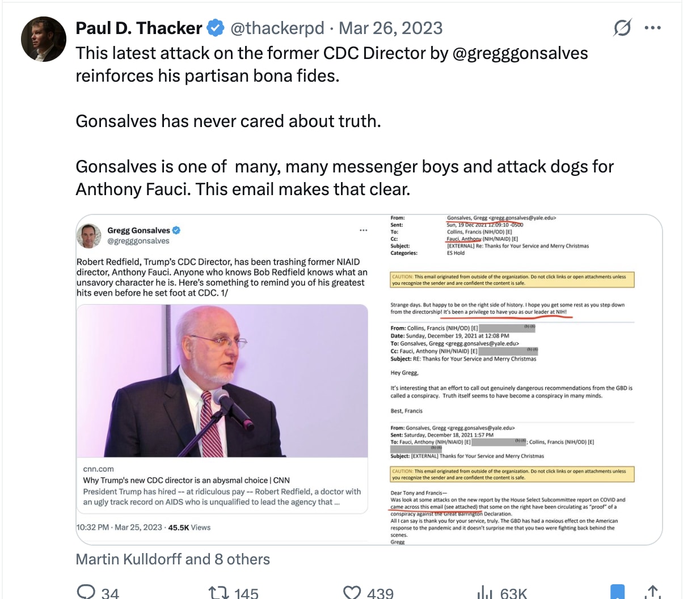
Task: Click Martin Kulldorff and 8 others
Action: (x=172, y=559)
